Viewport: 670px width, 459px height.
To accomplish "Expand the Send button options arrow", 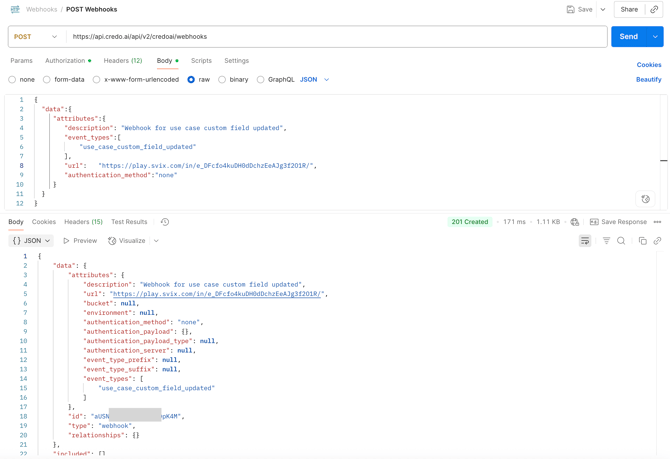I will (x=655, y=37).
